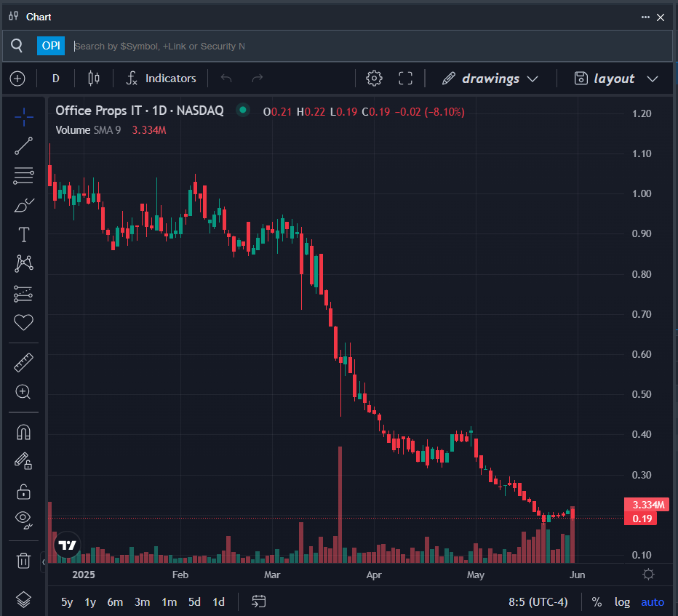Open the timezone 8:5 (UTC-4) menu

coord(538,601)
